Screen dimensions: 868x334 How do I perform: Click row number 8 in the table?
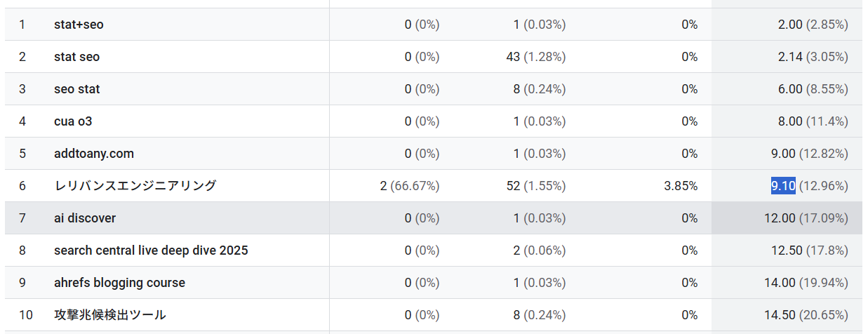pyautogui.click(x=22, y=250)
